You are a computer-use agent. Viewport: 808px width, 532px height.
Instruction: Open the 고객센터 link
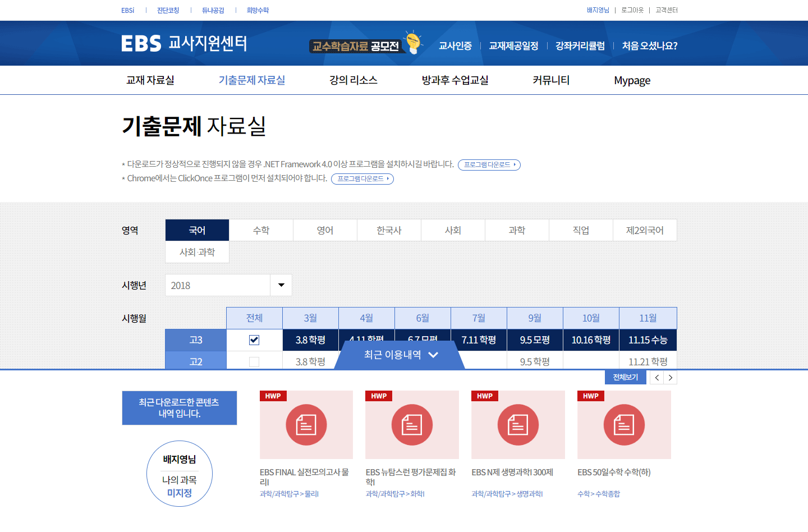click(x=667, y=10)
